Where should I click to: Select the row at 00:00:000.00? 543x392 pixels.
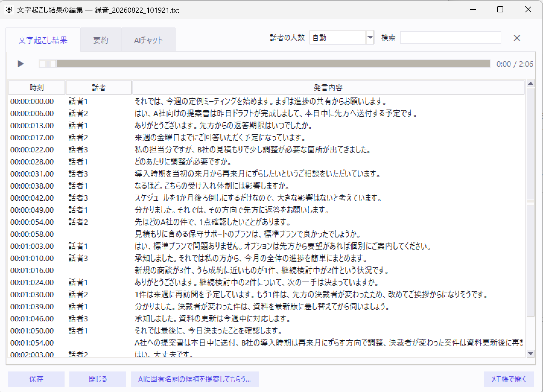266,101
